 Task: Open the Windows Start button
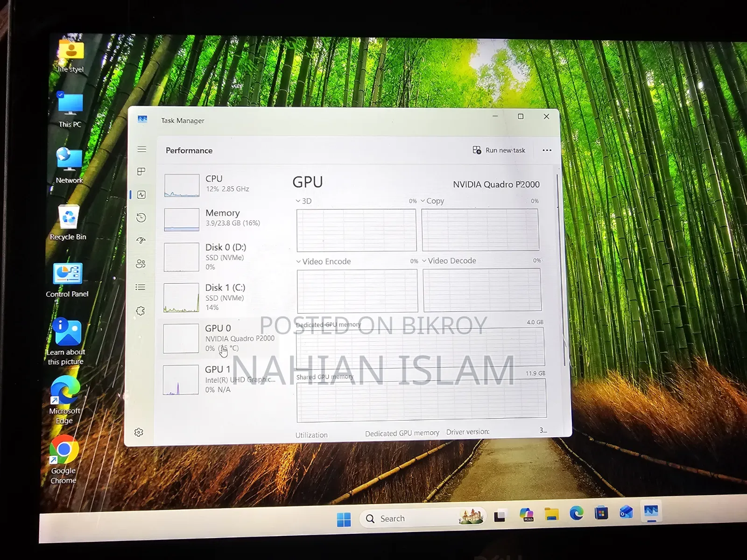344,519
